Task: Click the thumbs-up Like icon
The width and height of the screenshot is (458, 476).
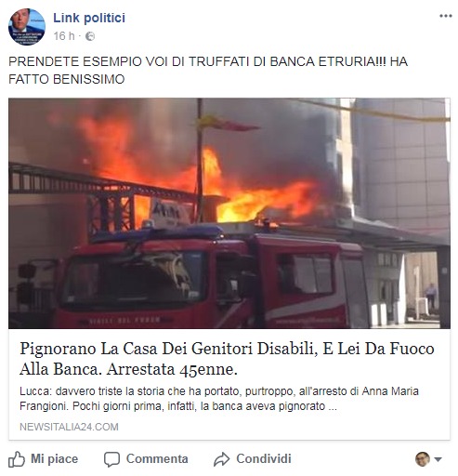Action: pos(17,459)
